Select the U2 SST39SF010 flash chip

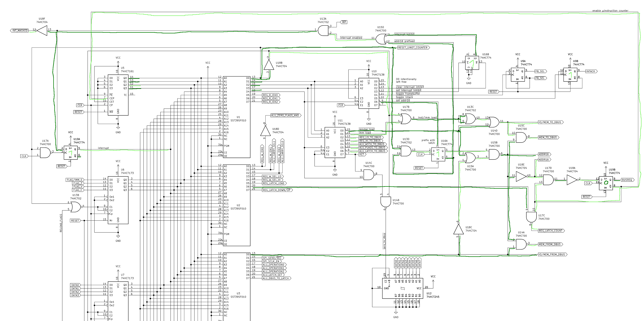coord(236,205)
